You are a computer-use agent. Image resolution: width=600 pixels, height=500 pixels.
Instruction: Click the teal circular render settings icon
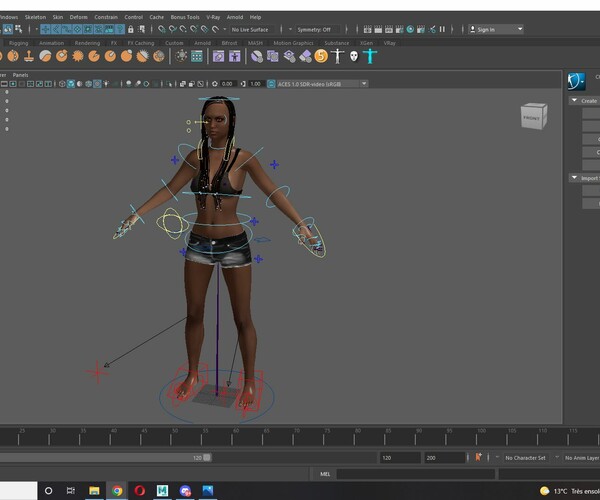coord(410,29)
